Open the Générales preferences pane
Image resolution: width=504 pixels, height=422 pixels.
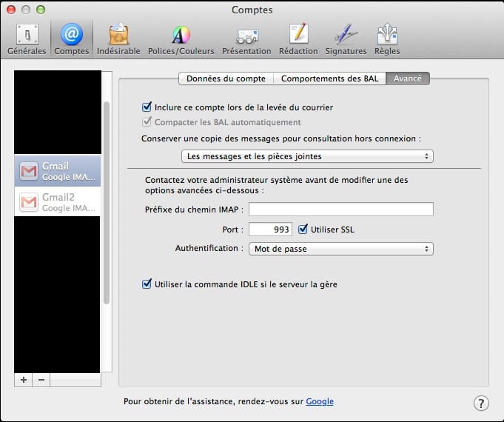tap(27, 39)
